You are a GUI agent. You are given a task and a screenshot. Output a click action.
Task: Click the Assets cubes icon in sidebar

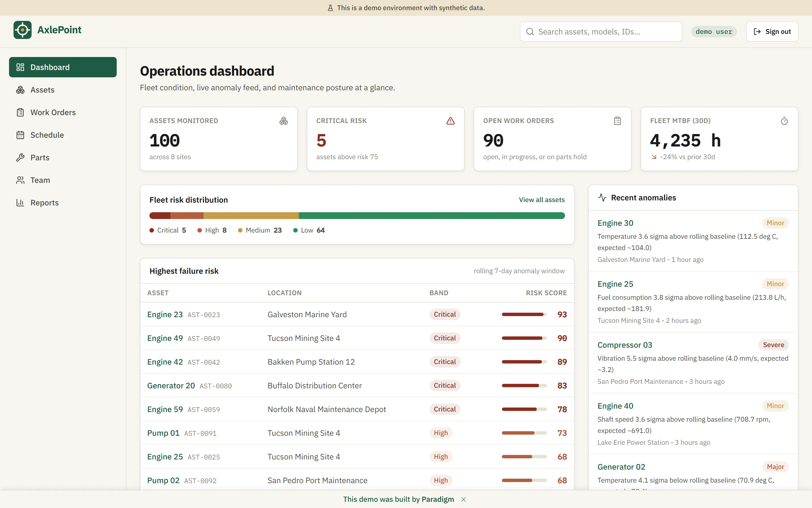20,90
